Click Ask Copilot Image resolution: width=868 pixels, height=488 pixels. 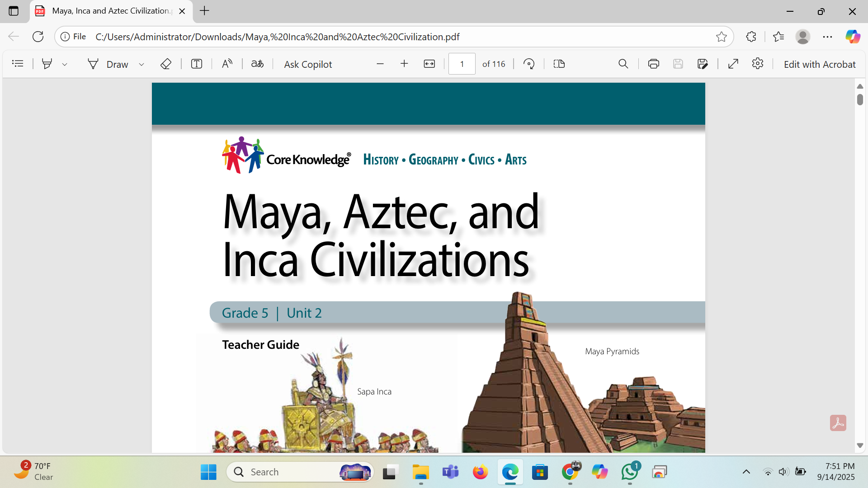coord(308,64)
